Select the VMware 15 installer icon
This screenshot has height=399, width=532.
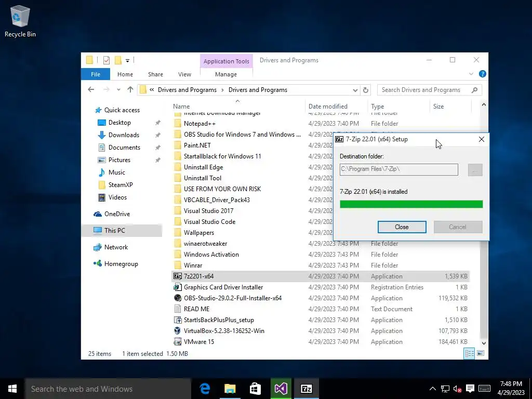click(178, 341)
